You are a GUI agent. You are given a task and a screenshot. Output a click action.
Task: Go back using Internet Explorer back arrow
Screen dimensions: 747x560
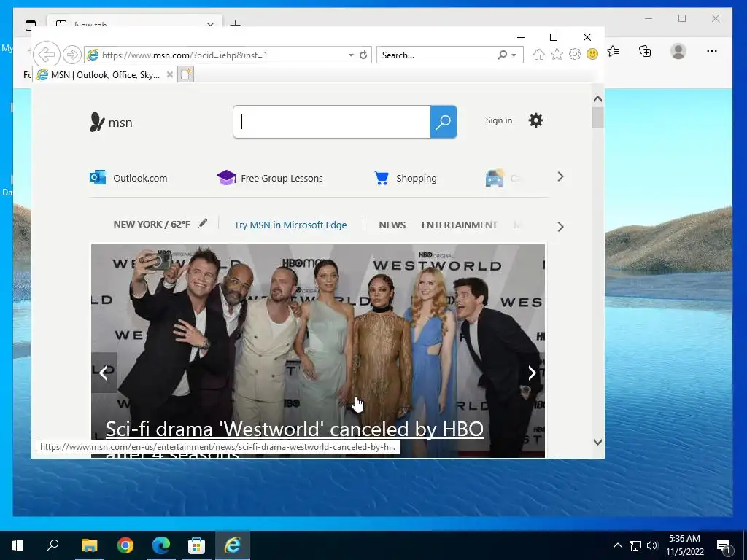46,55
